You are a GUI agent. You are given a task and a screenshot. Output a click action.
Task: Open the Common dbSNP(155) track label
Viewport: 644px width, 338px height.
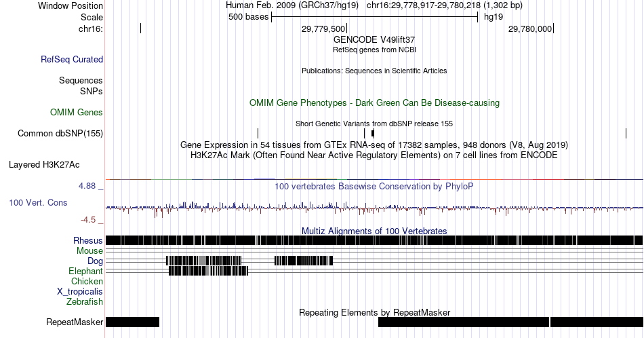[60, 133]
